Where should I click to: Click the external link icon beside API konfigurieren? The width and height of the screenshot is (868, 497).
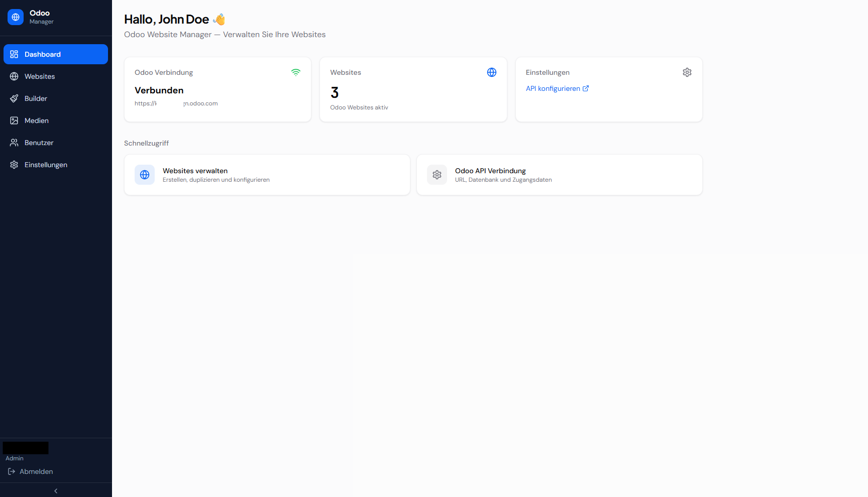click(x=586, y=88)
